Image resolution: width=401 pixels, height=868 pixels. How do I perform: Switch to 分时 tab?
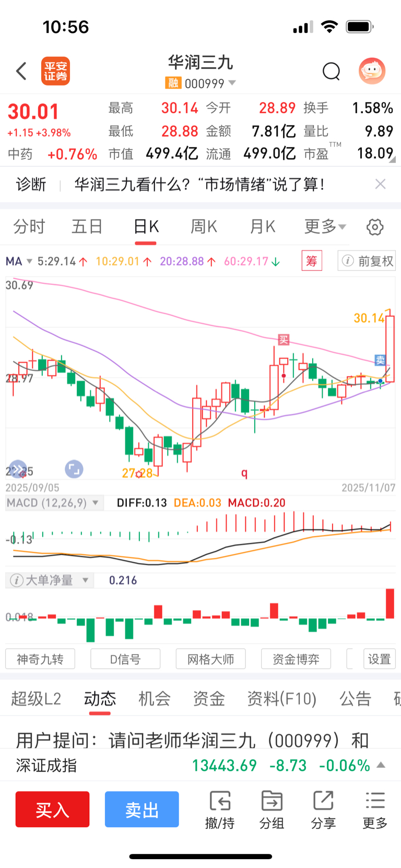[29, 227]
